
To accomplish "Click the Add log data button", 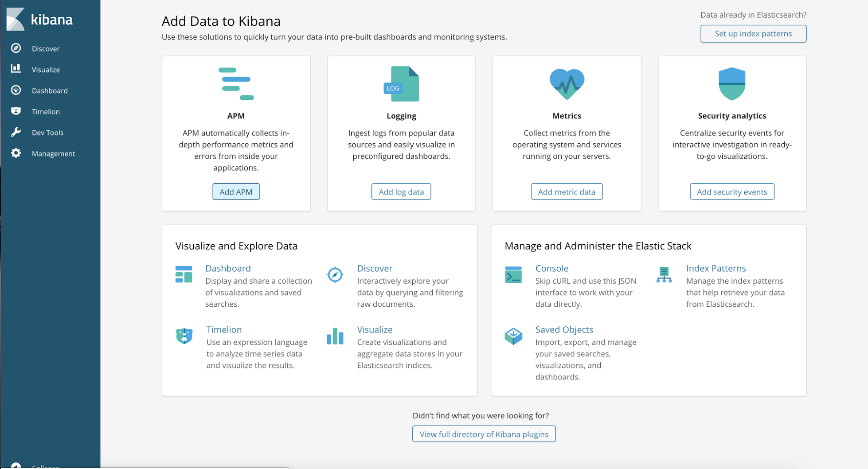I will (401, 192).
